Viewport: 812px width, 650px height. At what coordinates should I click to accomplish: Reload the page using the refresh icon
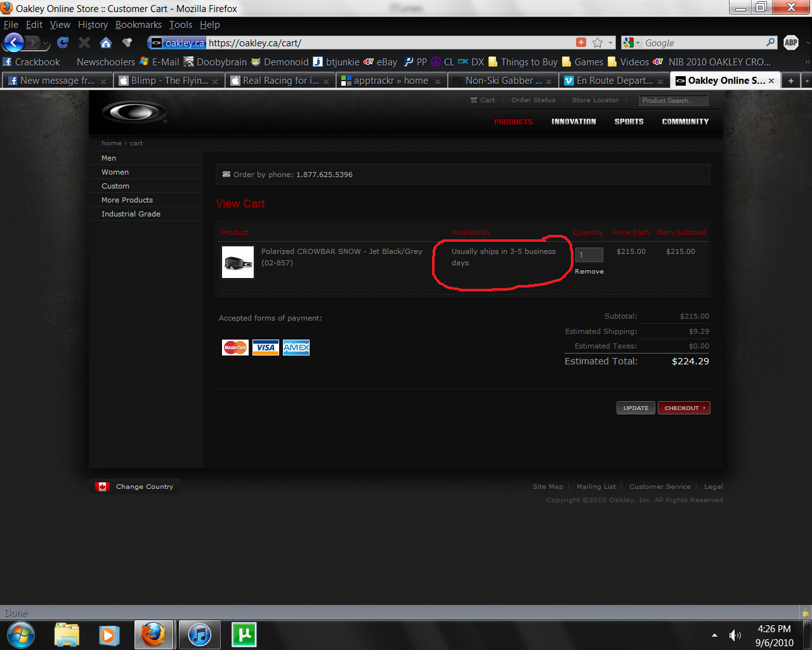point(62,43)
